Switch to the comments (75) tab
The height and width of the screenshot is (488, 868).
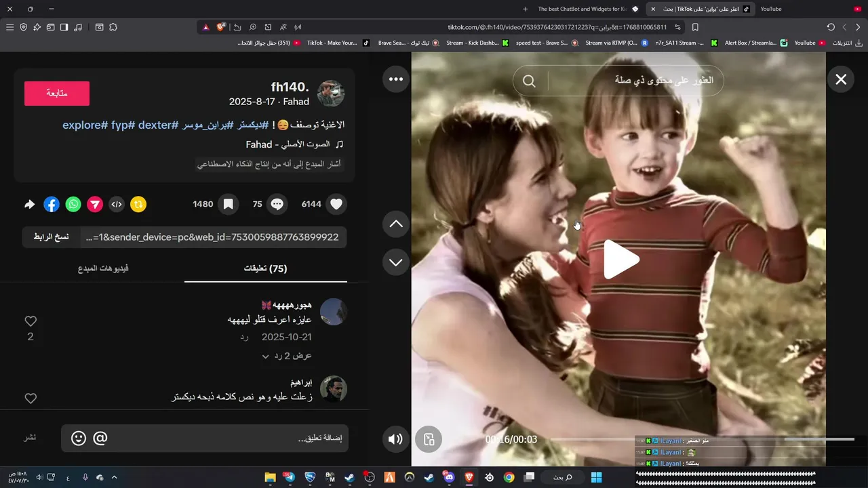click(266, 268)
